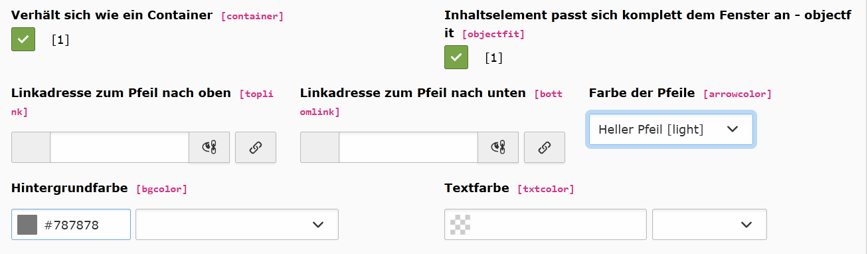Select the 'Farbe der Pfeile' label
This screenshot has width=868, height=254.
(x=642, y=92)
